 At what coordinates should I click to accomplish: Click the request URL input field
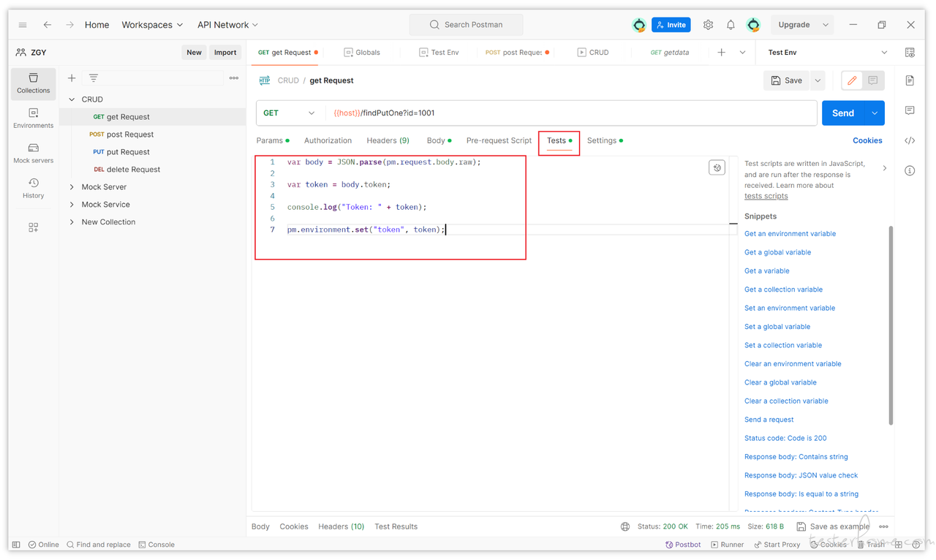coord(570,113)
